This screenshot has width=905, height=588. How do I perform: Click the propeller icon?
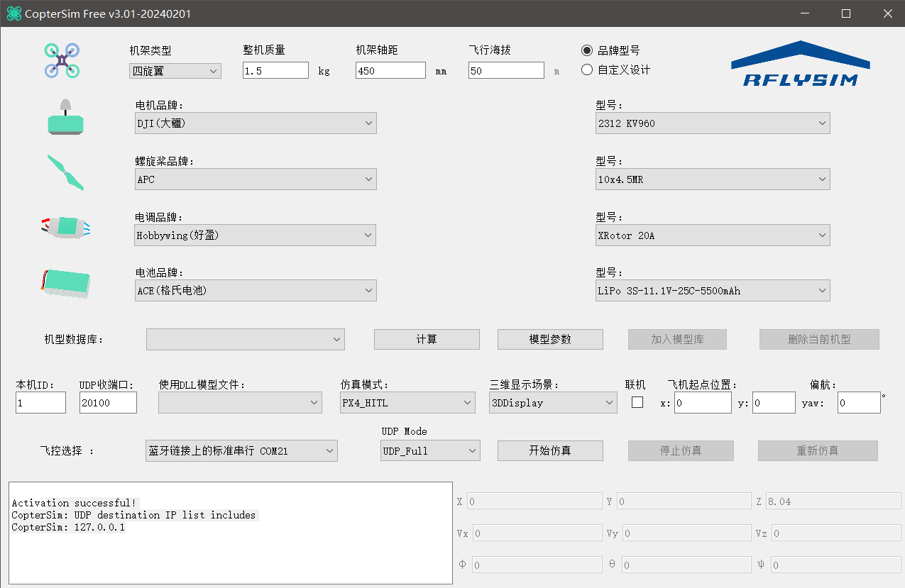tap(65, 172)
